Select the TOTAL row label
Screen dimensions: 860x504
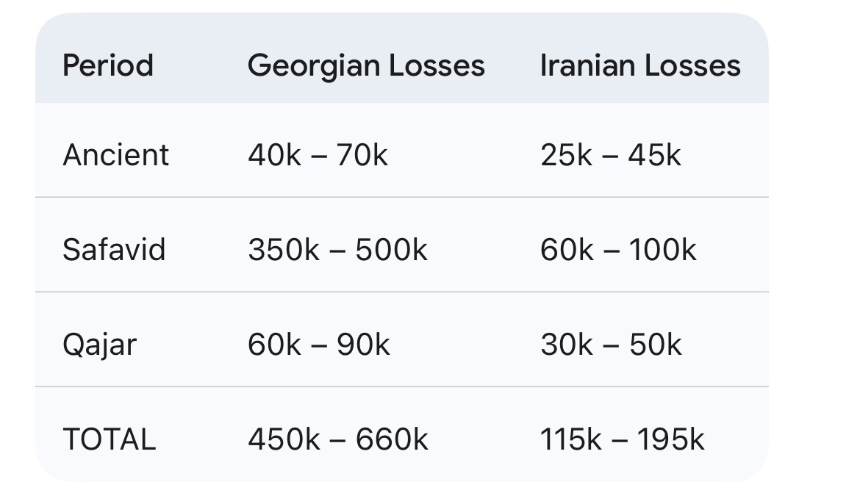(110, 439)
